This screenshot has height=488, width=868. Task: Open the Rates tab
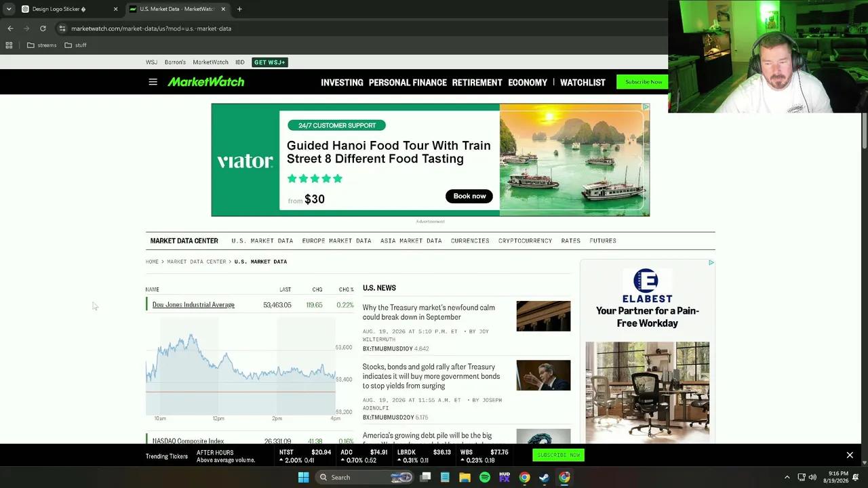570,241
